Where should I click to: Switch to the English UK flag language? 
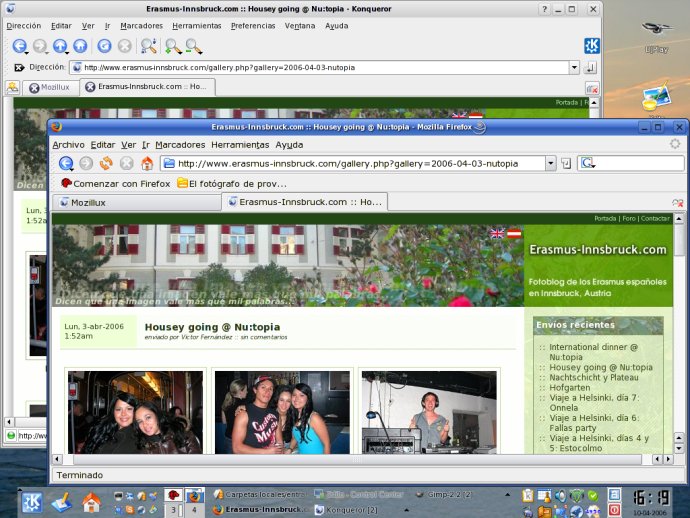point(497,233)
